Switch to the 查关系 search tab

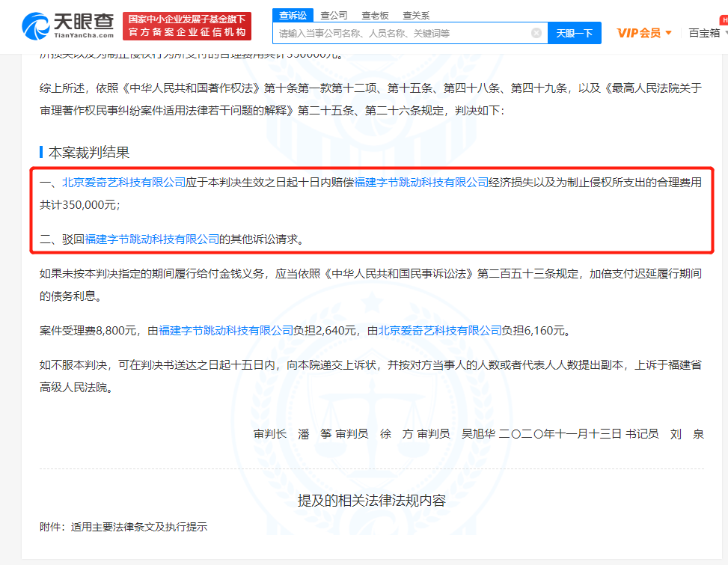[x=416, y=15]
